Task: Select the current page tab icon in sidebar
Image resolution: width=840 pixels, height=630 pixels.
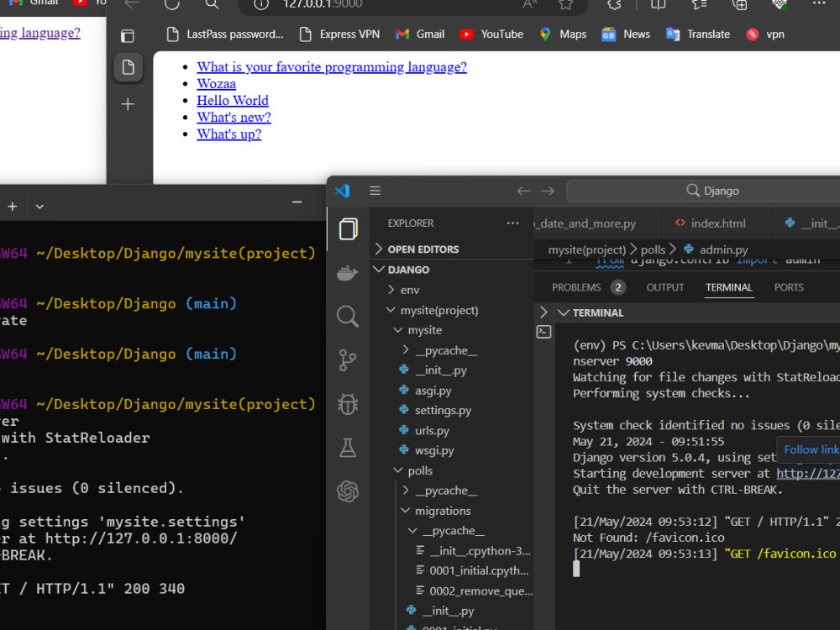Action: [128, 67]
